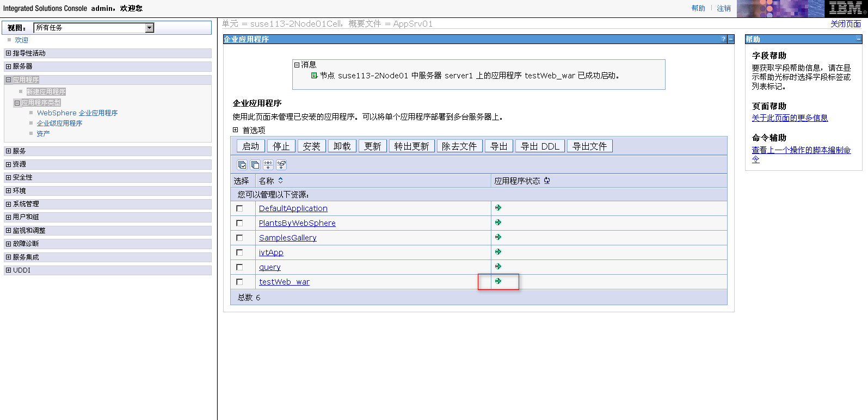868x420 pixels.
Task: Click the 除去文件 button
Action: (x=460, y=146)
